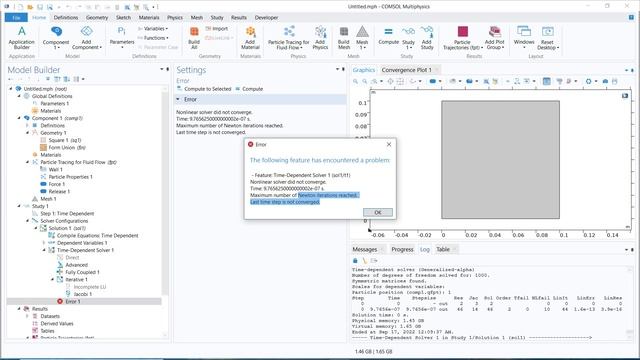Image resolution: width=640 pixels, height=360 pixels.
Task: Expand Dependent Variables 1 node
Action: (44, 243)
